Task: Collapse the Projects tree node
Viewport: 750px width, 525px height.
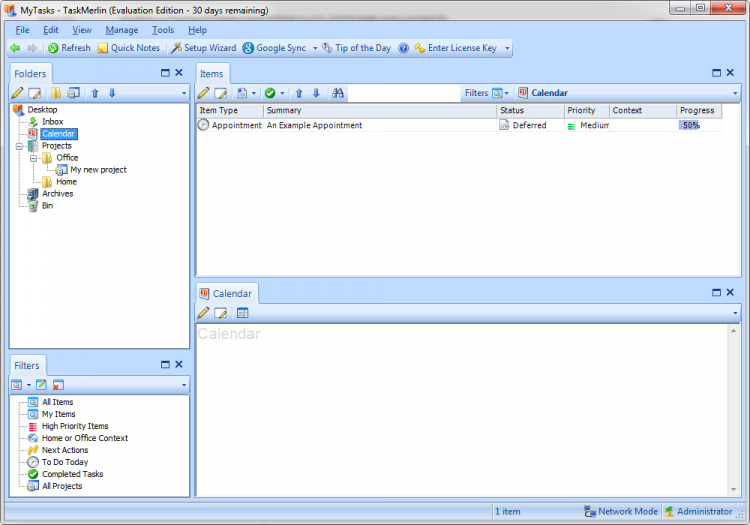Action: [19, 146]
